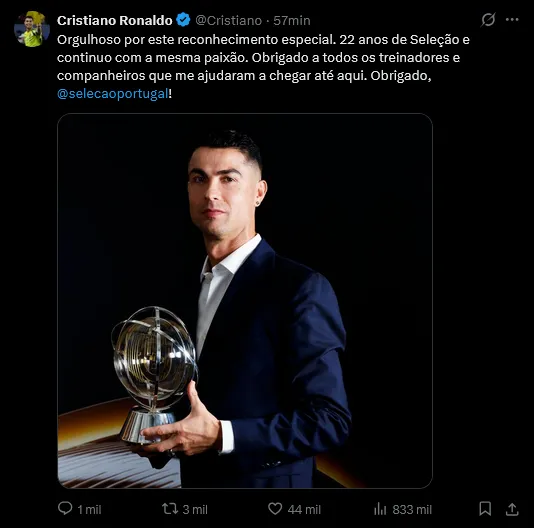Open the Grok explain post icon
This screenshot has height=528, width=534.
coord(488,20)
